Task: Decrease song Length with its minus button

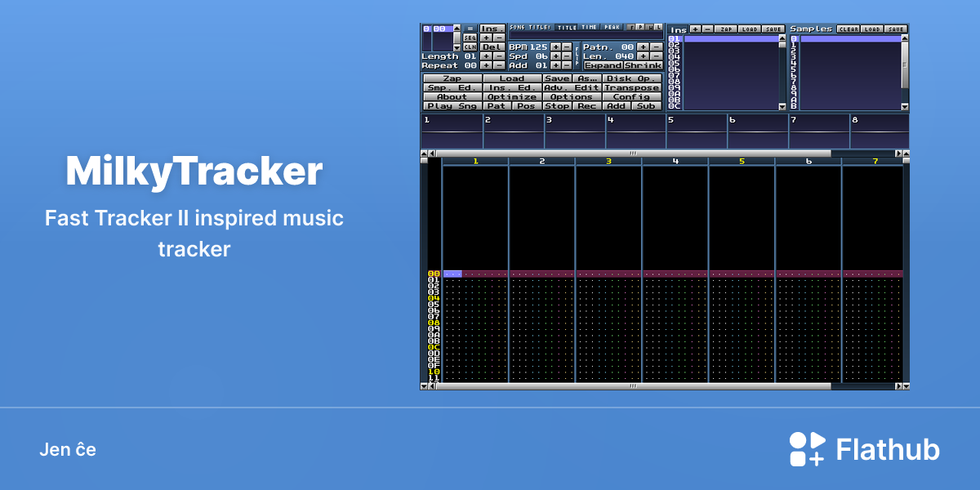Action: pyautogui.click(x=499, y=56)
